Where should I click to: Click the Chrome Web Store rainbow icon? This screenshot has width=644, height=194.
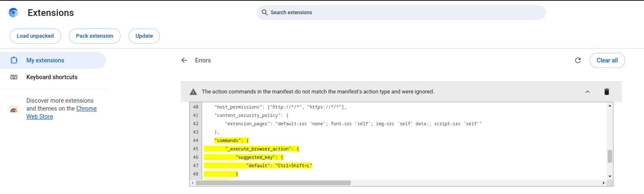[x=14, y=109]
